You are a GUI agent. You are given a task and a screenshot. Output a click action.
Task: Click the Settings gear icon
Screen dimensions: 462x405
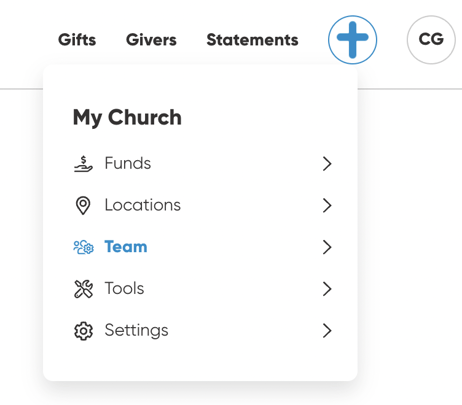pos(83,331)
